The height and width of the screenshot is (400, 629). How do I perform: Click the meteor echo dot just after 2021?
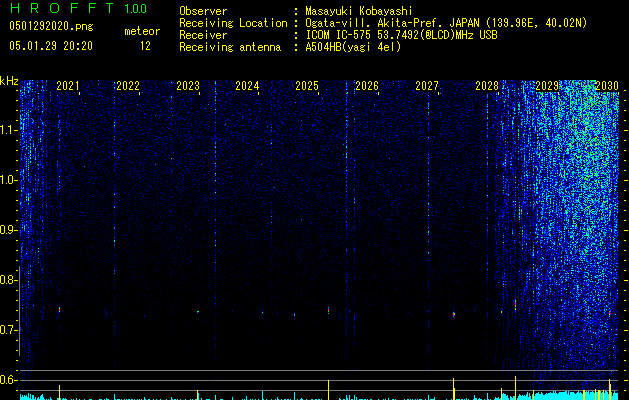click(x=59, y=310)
